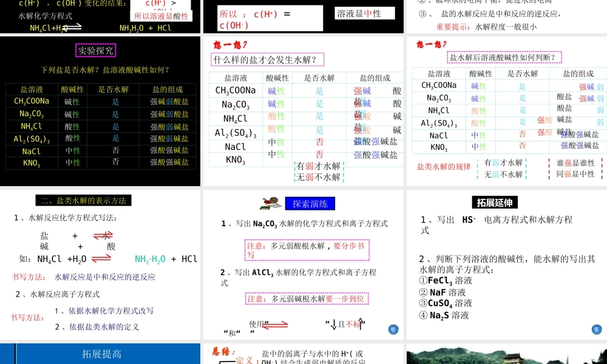The width and height of the screenshot is (607, 364).
Task: Click the line 1、写出 HS- 电离方程式和水解方程式
Action: (497, 224)
